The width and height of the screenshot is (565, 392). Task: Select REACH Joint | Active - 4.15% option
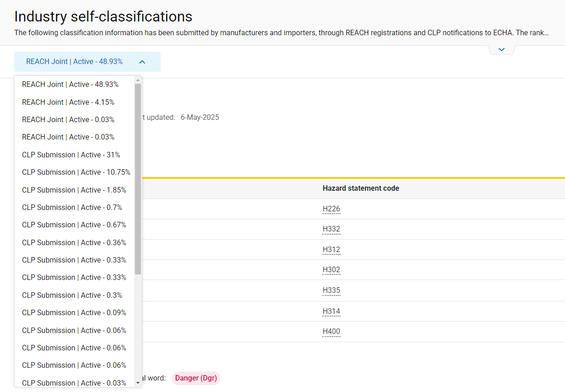coord(68,102)
